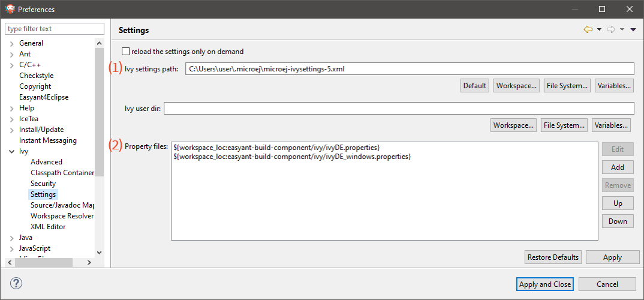Click the Cancel button
The width and height of the screenshot is (644, 300).
(x=607, y=284)
